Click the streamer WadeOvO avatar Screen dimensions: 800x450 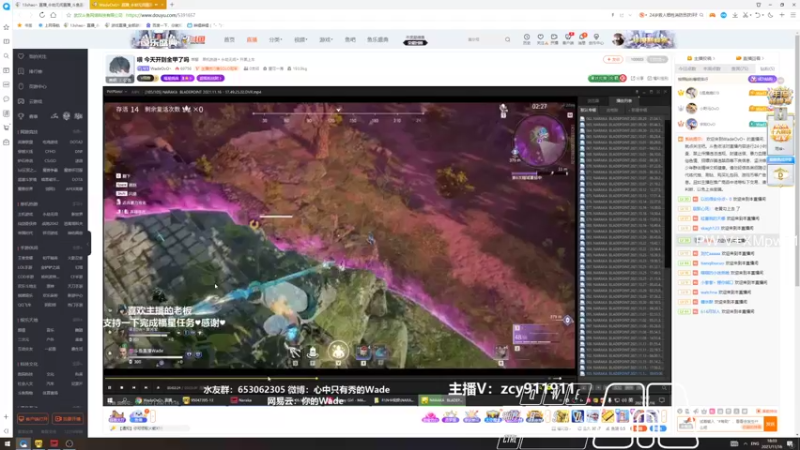pyautogui.click(x=119, y=68)
